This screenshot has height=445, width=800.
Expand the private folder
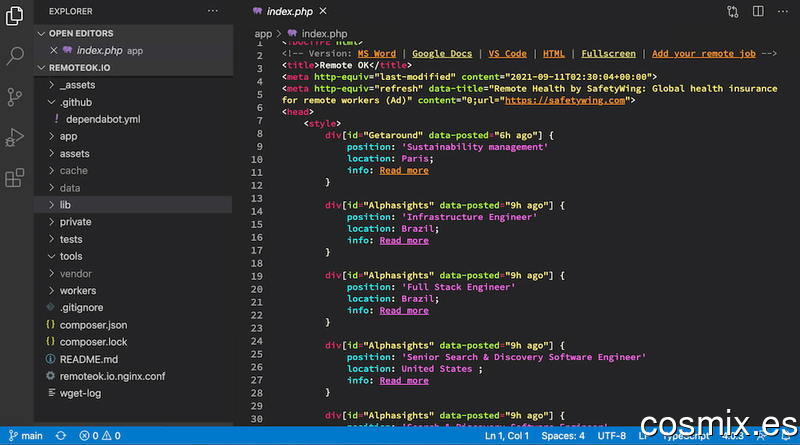pos(70,222)
